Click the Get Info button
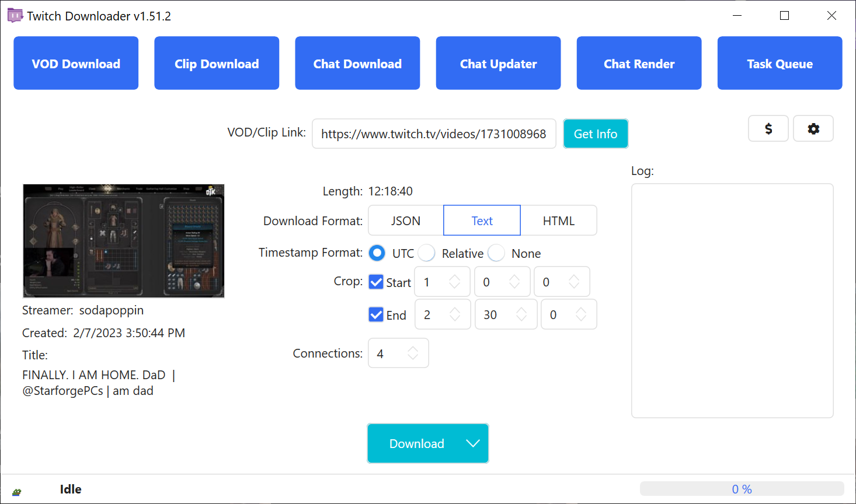 (x=596, y=134)
